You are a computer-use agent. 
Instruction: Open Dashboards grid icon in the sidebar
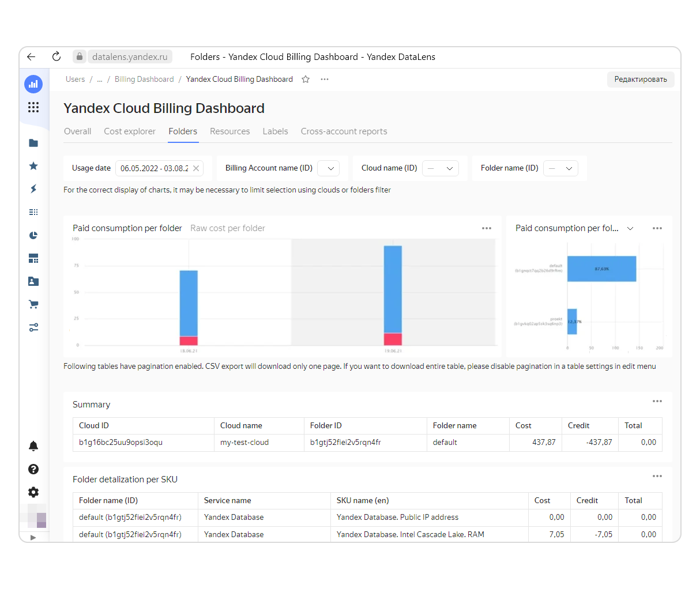(33, 258)
